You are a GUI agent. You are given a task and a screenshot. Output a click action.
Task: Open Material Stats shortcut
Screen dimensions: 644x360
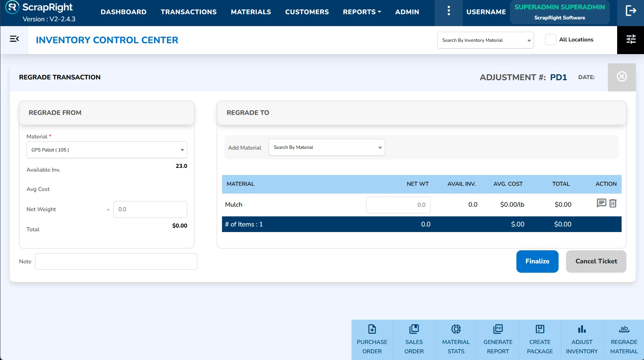coord(456,340)
